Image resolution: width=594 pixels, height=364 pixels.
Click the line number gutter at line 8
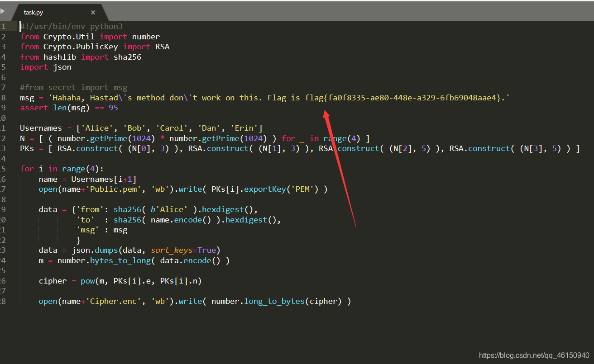[x=4, y=98]
